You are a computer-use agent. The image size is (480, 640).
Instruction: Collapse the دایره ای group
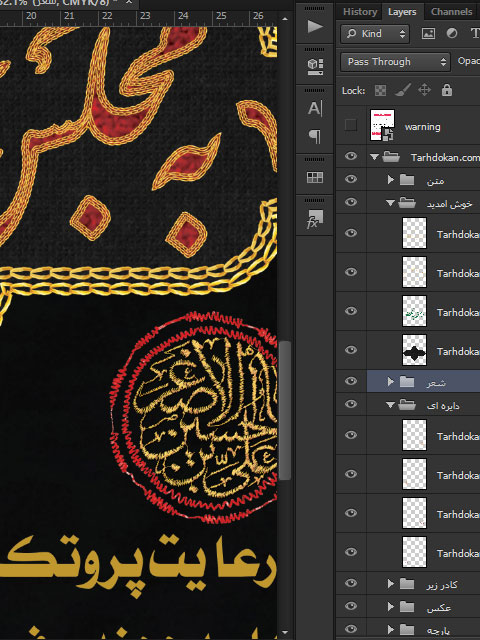click(391, 405)
